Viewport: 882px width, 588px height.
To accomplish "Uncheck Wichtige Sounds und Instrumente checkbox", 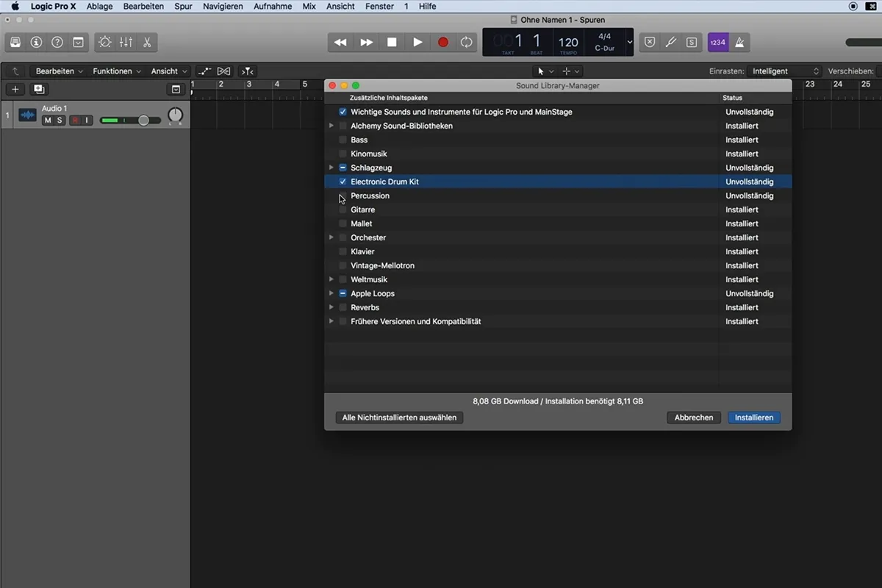I will point(343,112).
